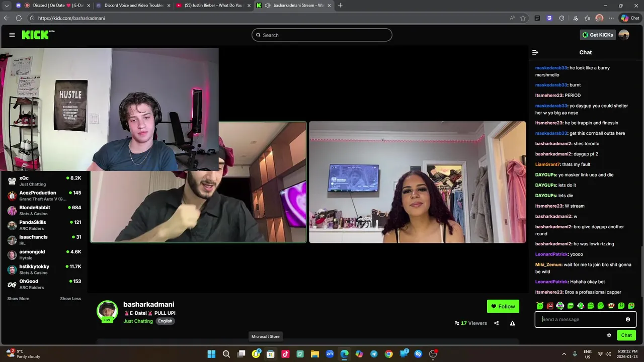The image size is (644, 362).
Task: Open Just Chatting category link
Action: click(x=138, y=321)
